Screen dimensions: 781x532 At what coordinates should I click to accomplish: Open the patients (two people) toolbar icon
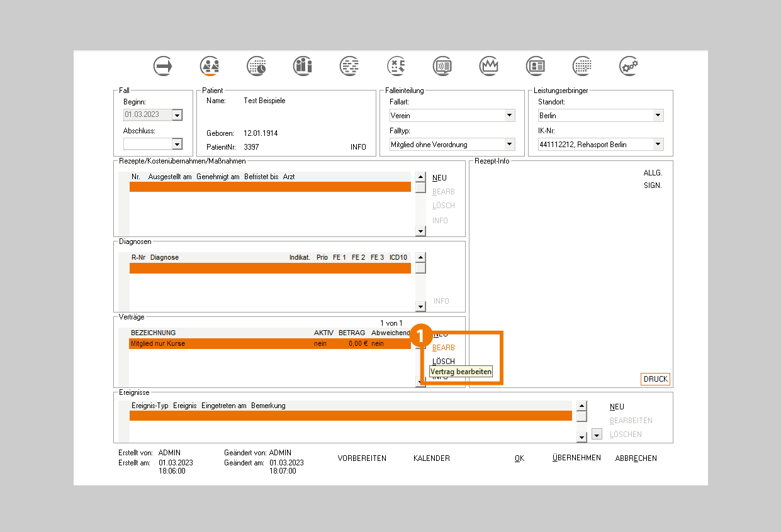point(210,65)
